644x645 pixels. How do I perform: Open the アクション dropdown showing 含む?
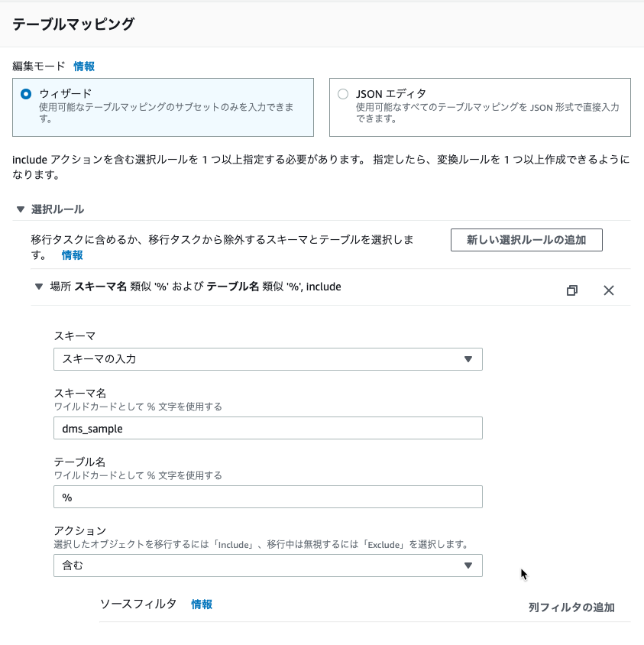pos(267,566)
